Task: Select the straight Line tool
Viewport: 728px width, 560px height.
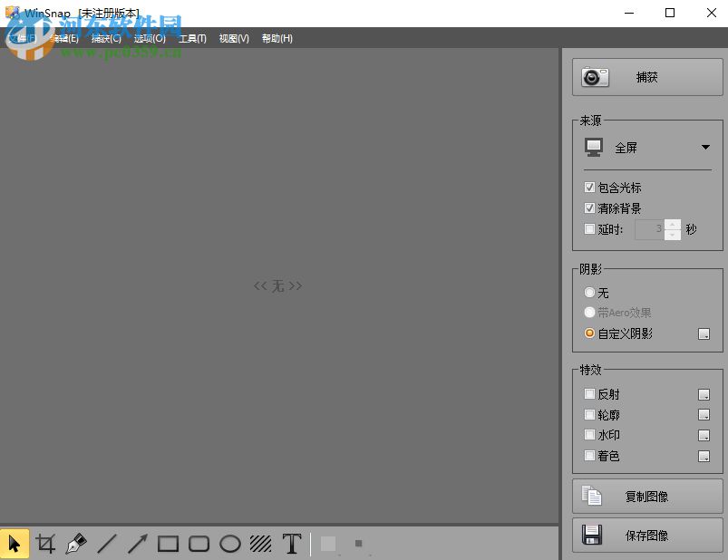Action: point(107,544)
